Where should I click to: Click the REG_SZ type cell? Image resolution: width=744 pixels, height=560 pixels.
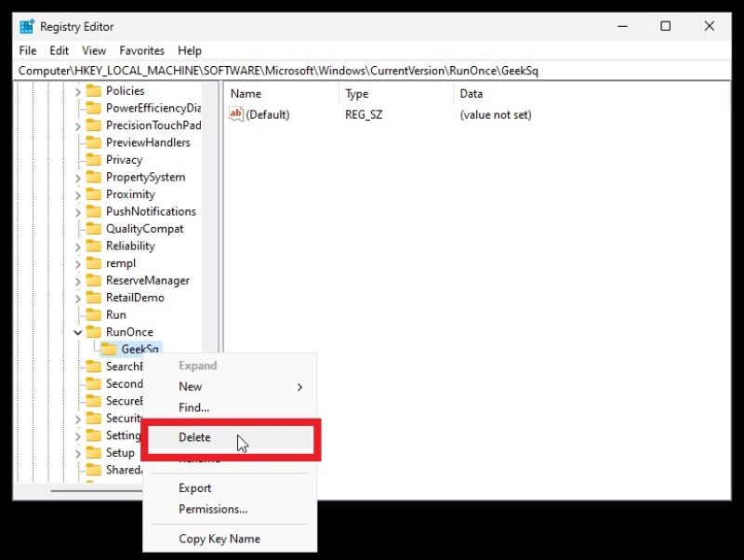[x=364, y=114]
